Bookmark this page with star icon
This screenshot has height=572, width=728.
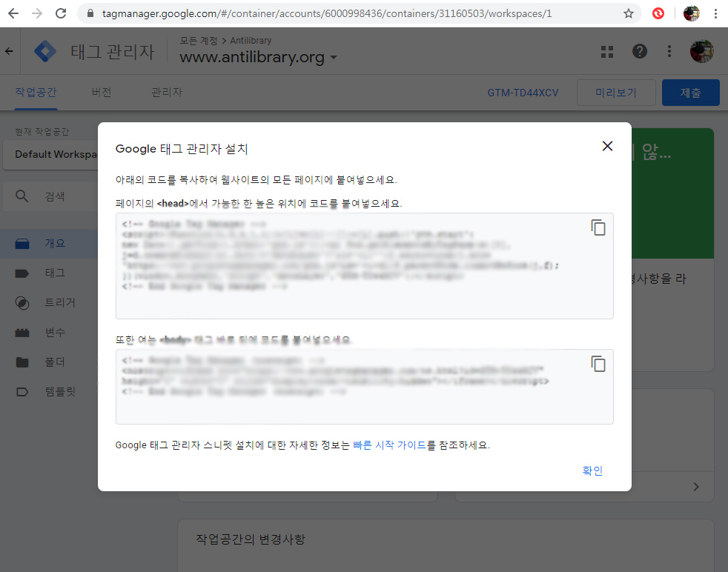628,13
